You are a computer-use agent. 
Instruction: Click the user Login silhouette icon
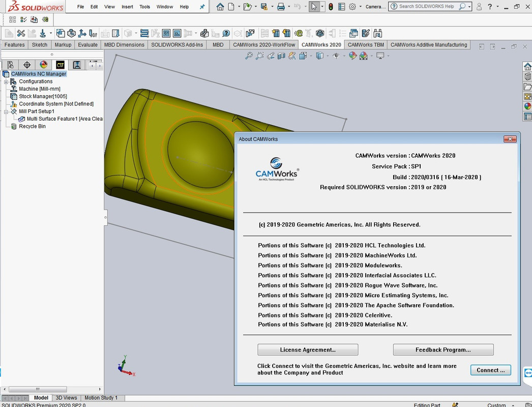479,7
